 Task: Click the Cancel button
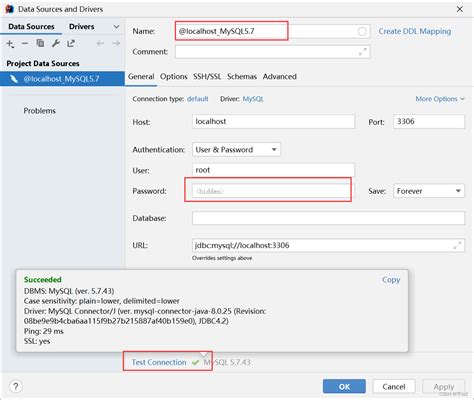[394, 387]
